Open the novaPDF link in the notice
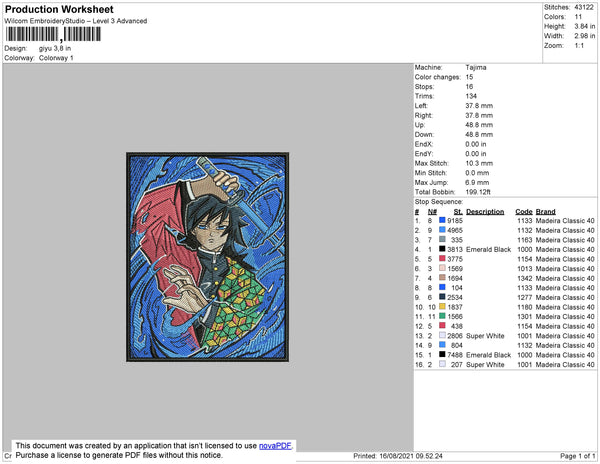Image resolution: width=600 pixels, height=464 pixels. click(275, 446)
